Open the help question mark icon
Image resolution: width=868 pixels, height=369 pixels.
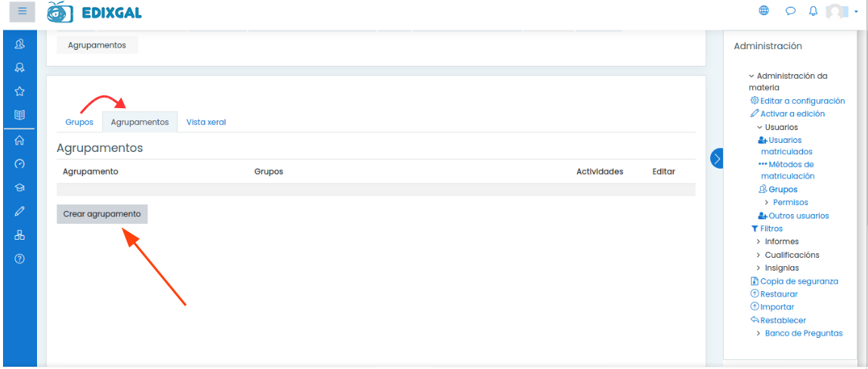pyautogui.click(x=20, y=259)
